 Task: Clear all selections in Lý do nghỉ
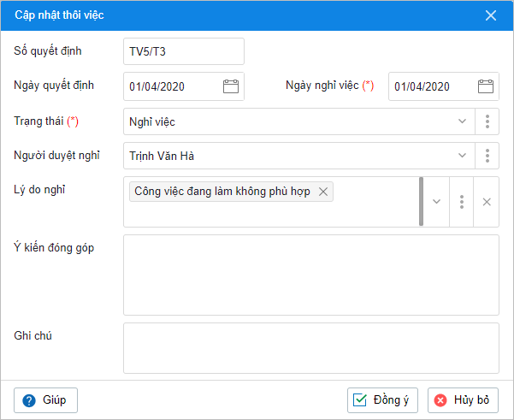(x=486, y=202)
